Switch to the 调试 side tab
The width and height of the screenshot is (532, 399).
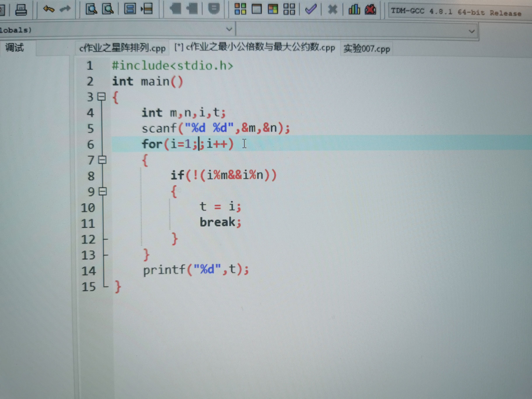pyautogui.click(x=14, y=47)
